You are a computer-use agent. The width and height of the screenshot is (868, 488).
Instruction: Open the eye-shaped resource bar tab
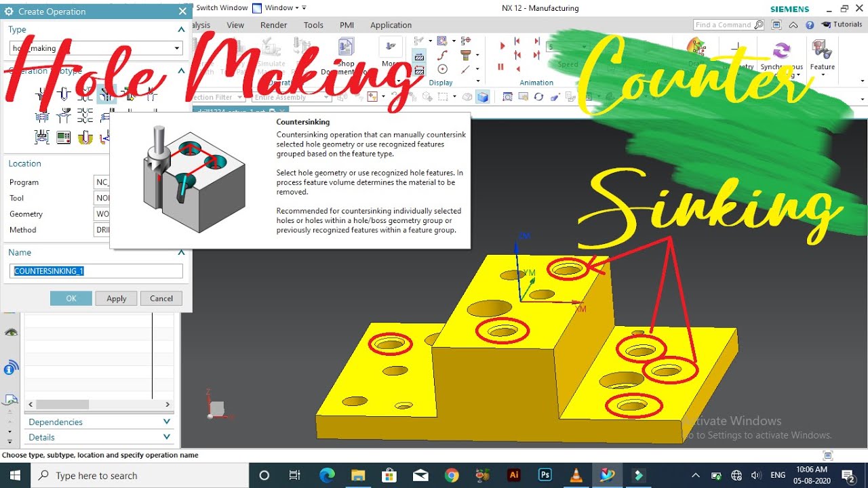10,332
